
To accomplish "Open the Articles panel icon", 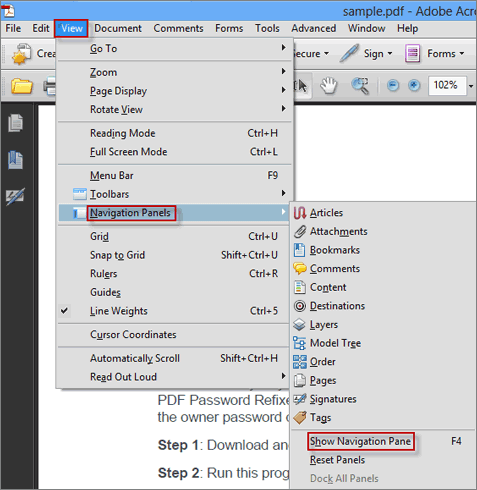I will point(300,213).
